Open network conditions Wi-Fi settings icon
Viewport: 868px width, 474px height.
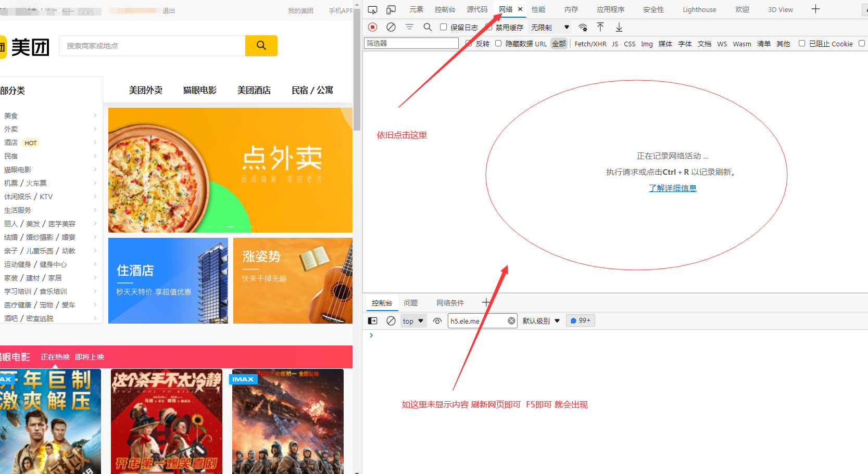click(583, 27)
